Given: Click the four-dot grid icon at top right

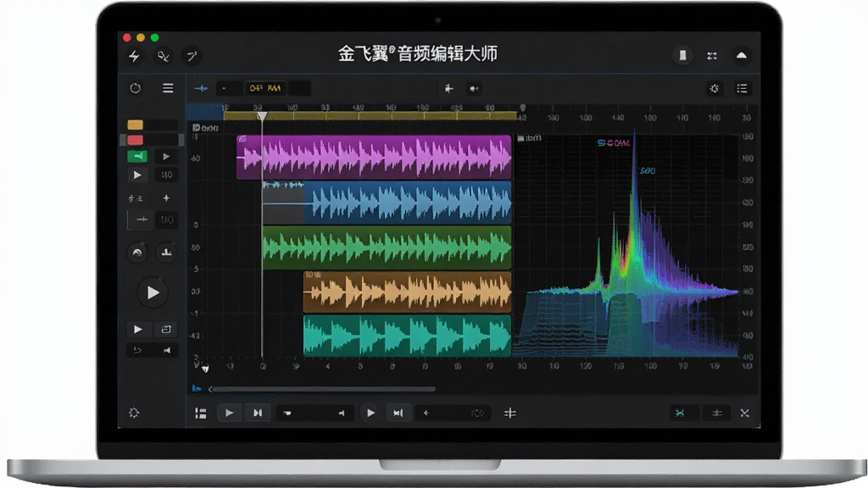Looking at the screenshot, I should point(712,55).
